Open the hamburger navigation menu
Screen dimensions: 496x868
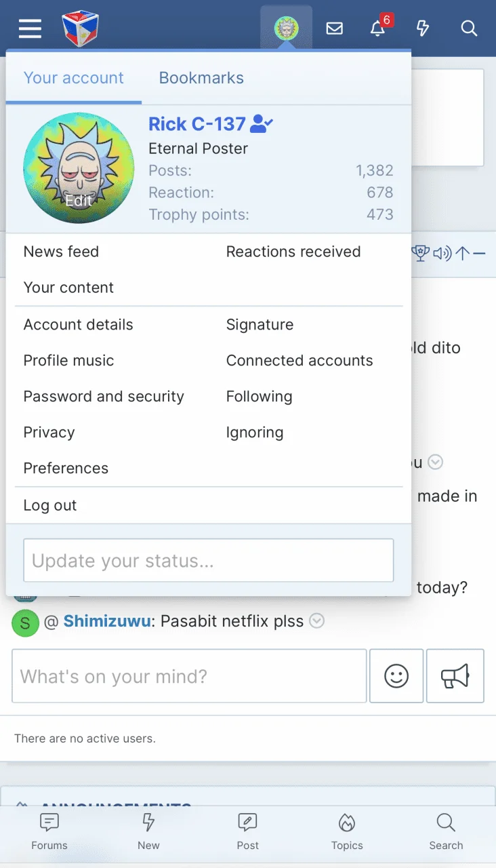point(30,28)
